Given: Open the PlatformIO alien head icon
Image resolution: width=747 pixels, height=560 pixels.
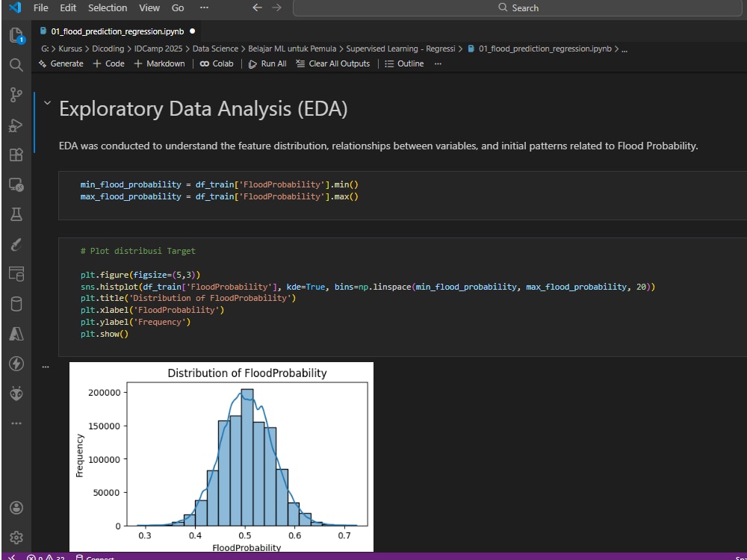Looking at the screenshot, I should (x=16, y=393).
